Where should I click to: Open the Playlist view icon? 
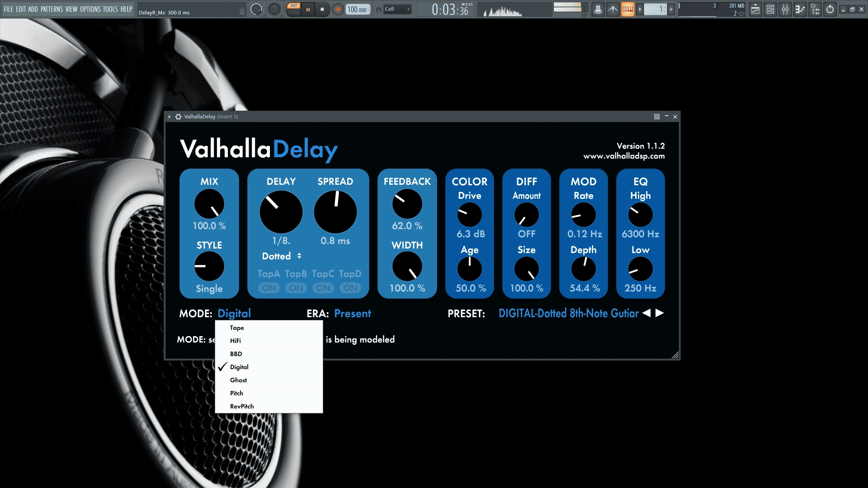[x=755, y=9]
